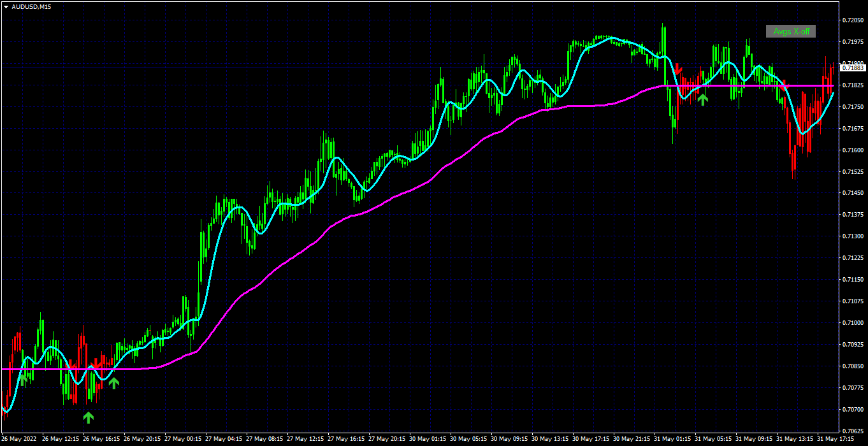Click the 0.70925 price axis label
868x446 pixels.
853,345
